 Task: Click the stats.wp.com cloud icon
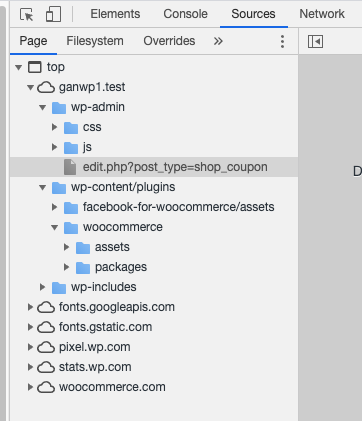coord(46,367)
